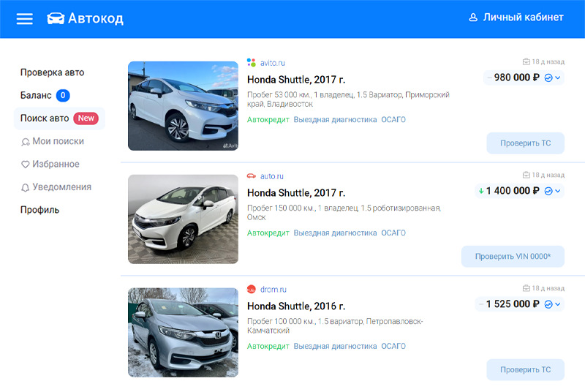Click the 980 000 ₽ price text
This screenshot has height=392, width=585.
click(517, 78)
